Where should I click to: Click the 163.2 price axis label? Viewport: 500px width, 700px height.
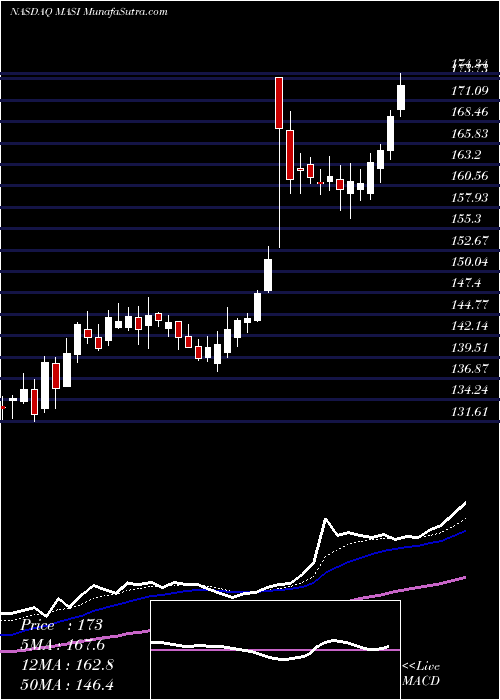point(467,154)
